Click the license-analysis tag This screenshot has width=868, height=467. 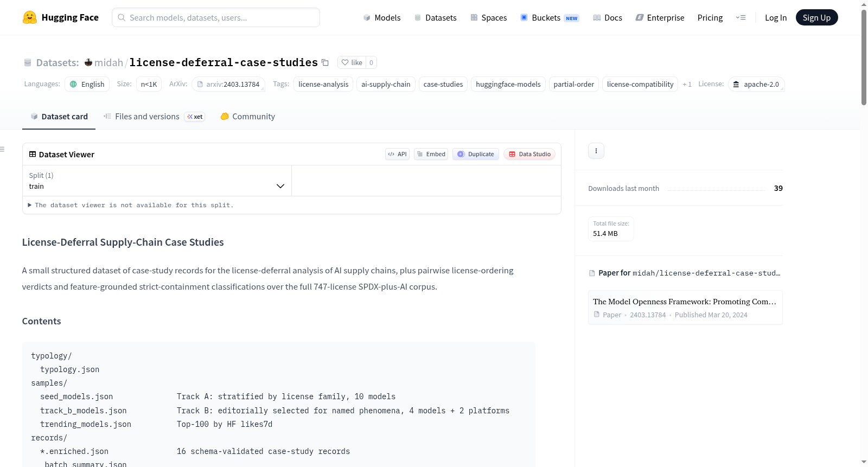pos(323,84)
